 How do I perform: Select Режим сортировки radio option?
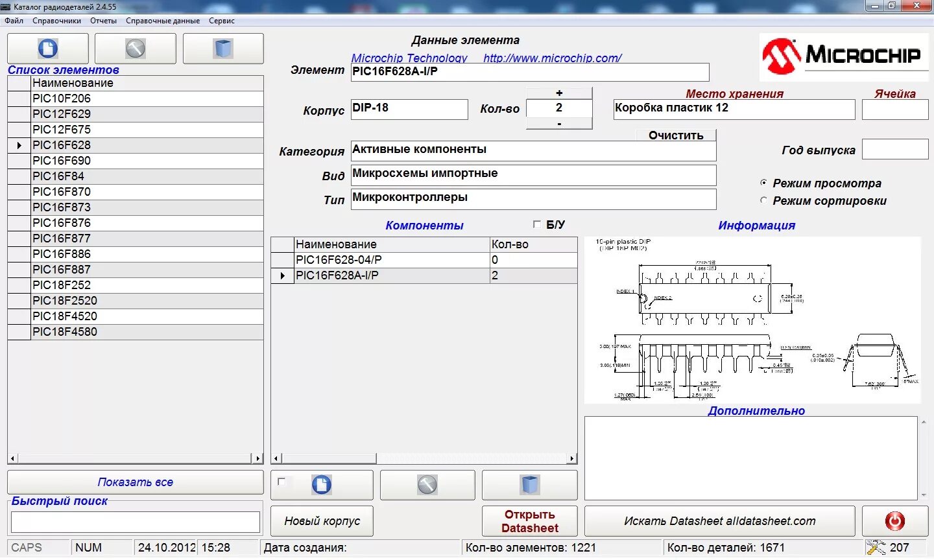click(763, 200)
